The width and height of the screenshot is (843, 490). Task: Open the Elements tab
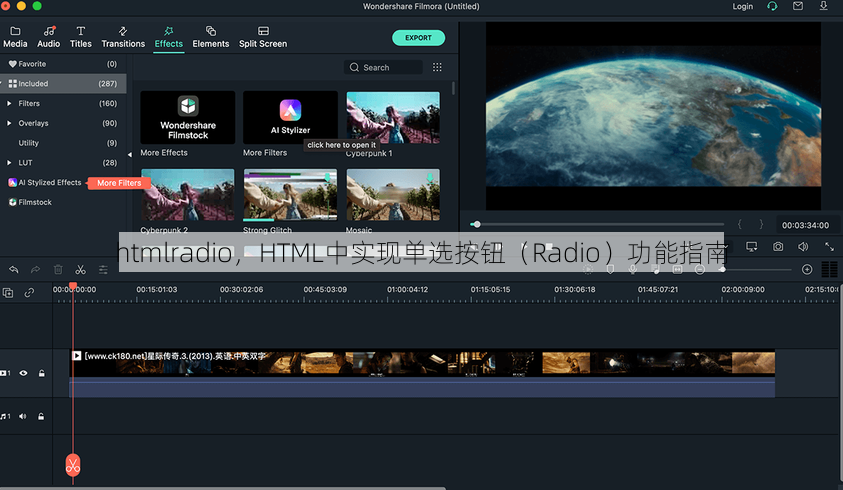(x=211, y=37)
